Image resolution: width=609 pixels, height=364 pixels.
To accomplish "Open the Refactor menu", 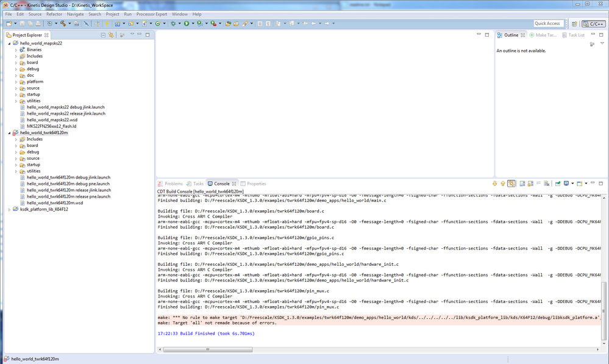I will (x=54, y=14).
